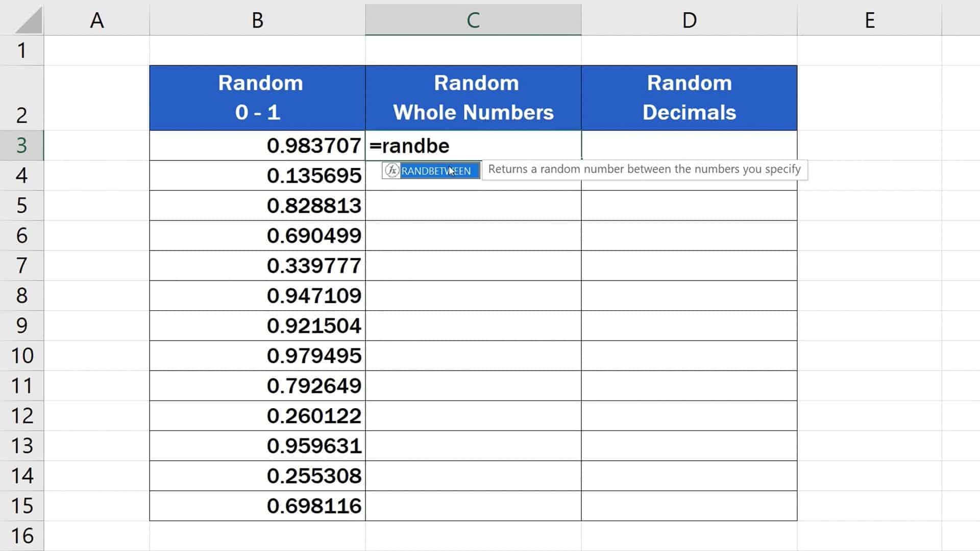Viewport: 980px width, 551px height.
Task: Select row 1 header
Action: (22, 51)
